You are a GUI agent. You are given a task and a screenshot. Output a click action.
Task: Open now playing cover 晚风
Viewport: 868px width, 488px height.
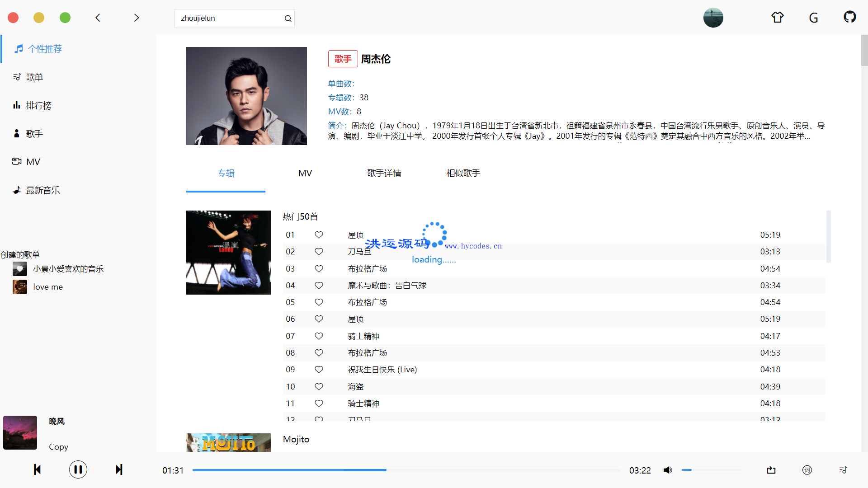[20, 433]
